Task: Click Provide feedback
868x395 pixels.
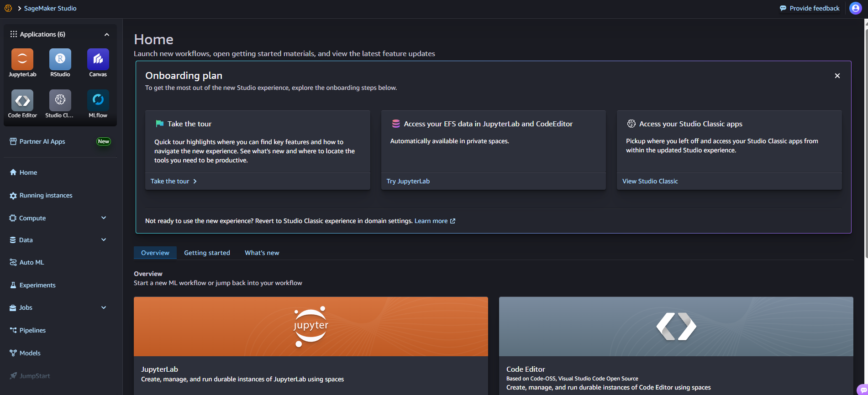Action: pos(810,8)
